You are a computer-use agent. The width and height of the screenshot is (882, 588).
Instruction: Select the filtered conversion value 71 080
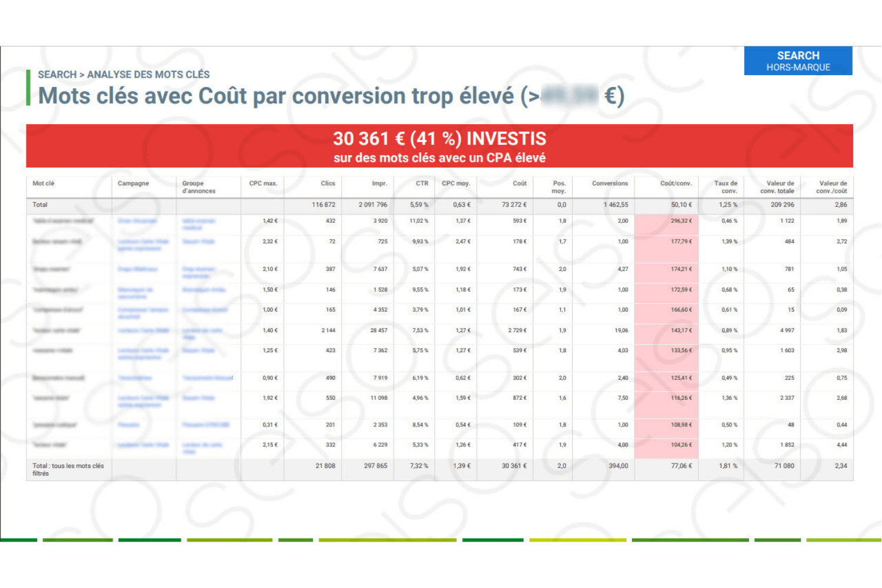(x=784, y=466)
